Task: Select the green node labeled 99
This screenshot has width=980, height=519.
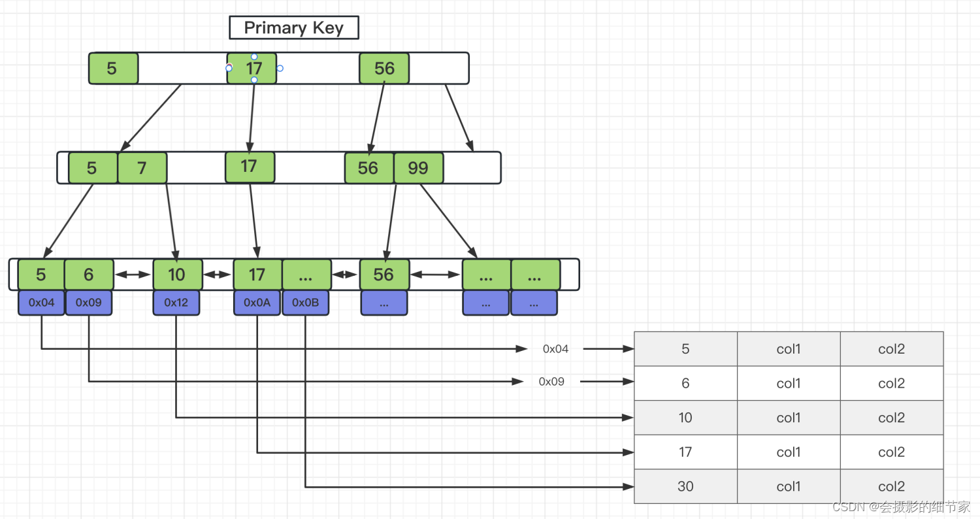Action: tap(419, 168)
